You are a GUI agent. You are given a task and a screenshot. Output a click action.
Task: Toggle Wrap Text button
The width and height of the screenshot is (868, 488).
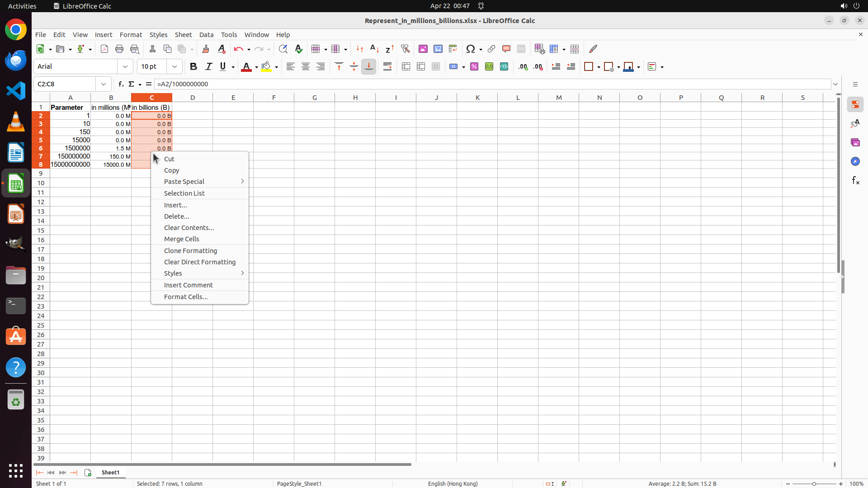click(x=387, y=66)
